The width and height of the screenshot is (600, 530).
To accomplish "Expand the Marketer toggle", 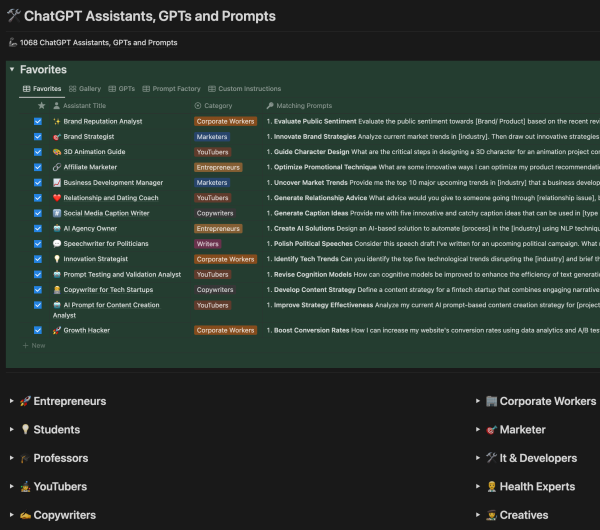I will 478,429.
